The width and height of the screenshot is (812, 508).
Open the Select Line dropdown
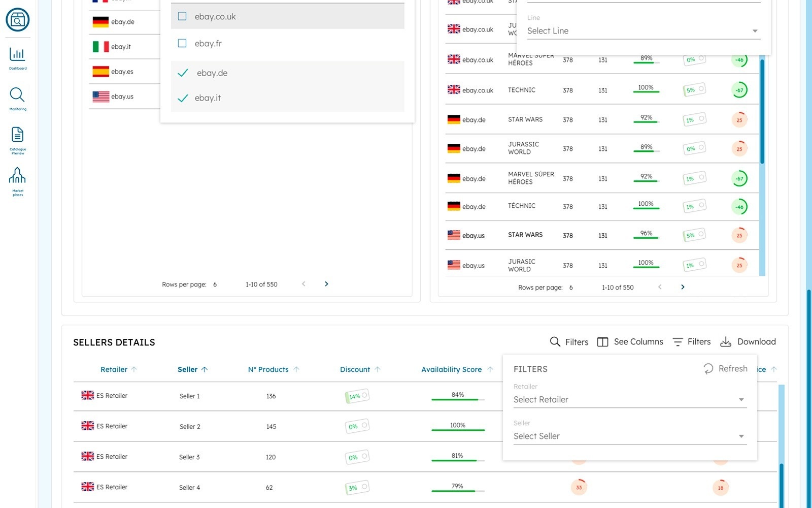[x=643, y=31]
